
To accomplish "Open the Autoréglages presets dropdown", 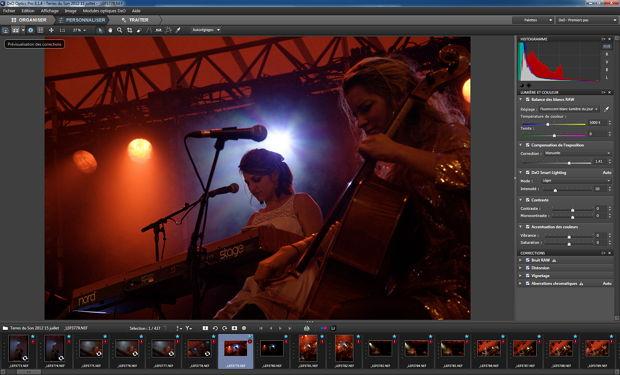I will [x=206, y=30].
